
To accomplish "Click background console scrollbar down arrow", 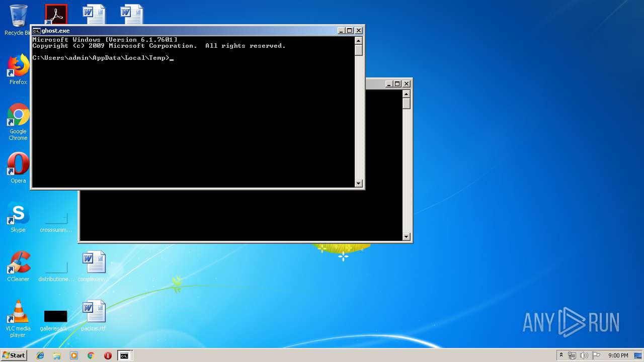I will [407, 237].
